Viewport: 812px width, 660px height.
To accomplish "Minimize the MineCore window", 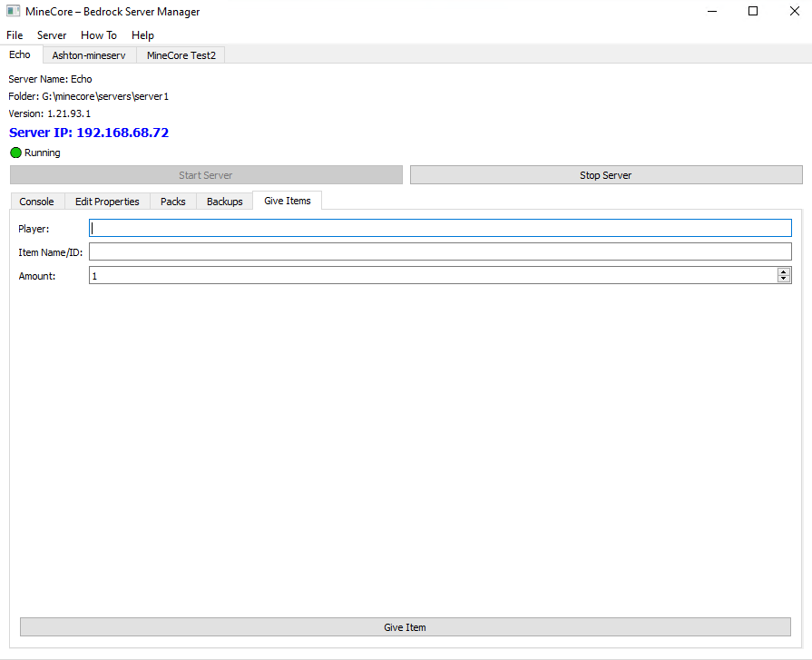I will pyautogui.click(x=712, y=11).
